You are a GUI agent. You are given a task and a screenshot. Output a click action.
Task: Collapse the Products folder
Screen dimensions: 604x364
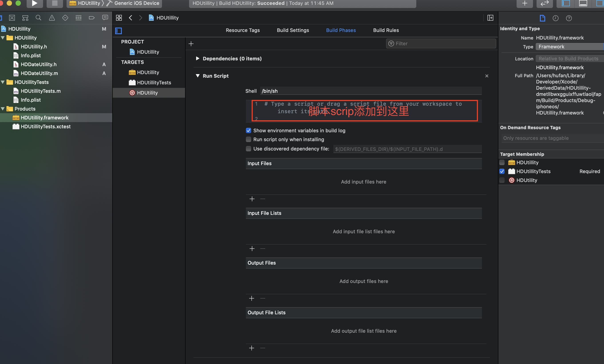tap(3, 109)
